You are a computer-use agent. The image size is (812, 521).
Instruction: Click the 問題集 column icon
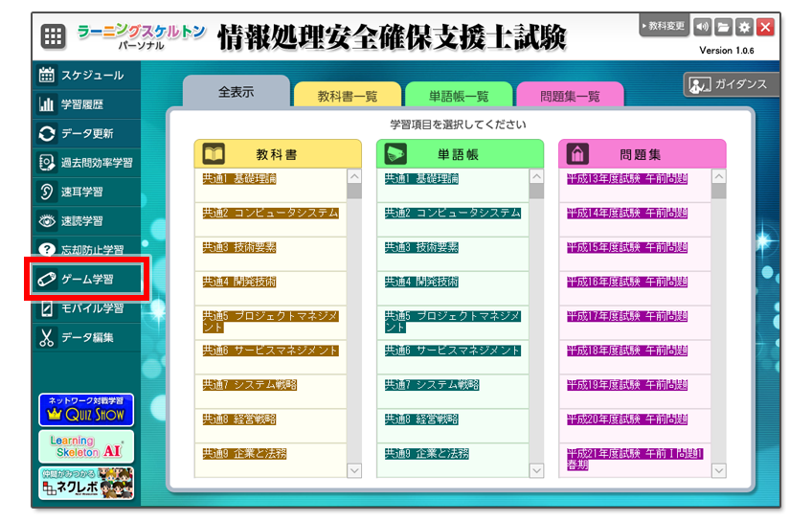coord(577,154)
